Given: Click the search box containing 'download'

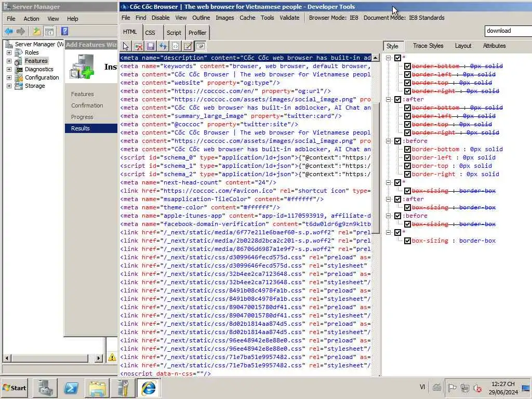Looking at the screenshot, I should (508, 31).
